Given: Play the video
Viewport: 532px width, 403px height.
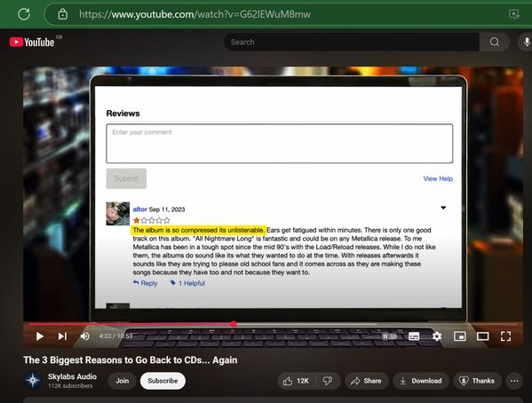Looking at the screenshot, I should click(40, 336).
